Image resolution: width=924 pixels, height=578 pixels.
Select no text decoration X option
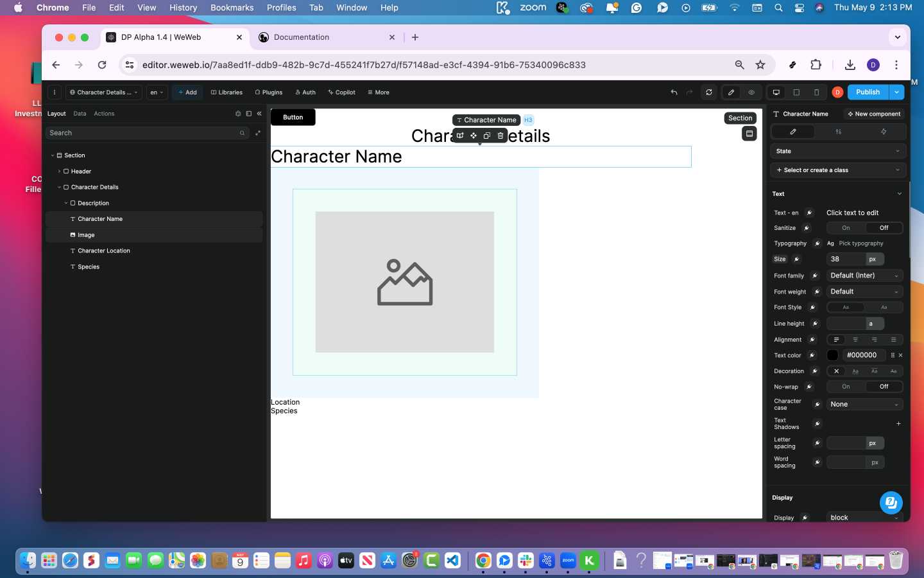coord(836,371)
